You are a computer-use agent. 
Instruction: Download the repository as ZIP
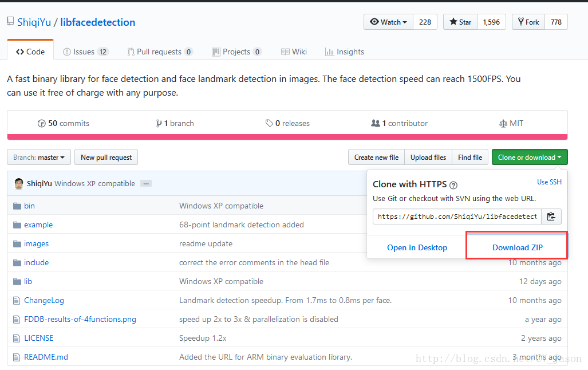coord(517,247)
